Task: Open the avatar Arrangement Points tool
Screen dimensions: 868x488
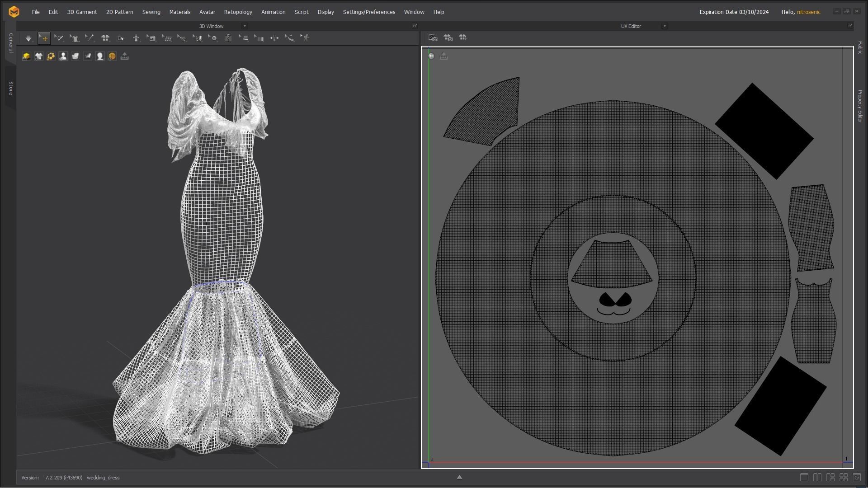Action: 136,38
